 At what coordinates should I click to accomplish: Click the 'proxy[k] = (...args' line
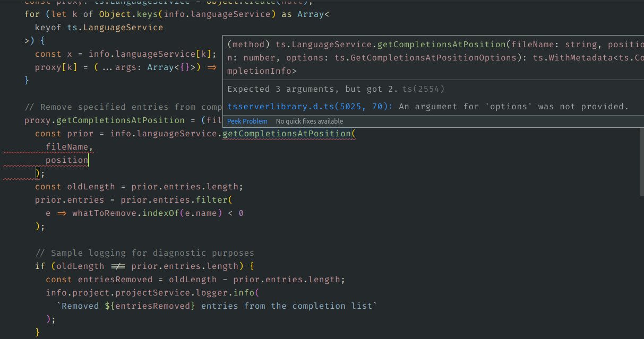coord(126,67)
